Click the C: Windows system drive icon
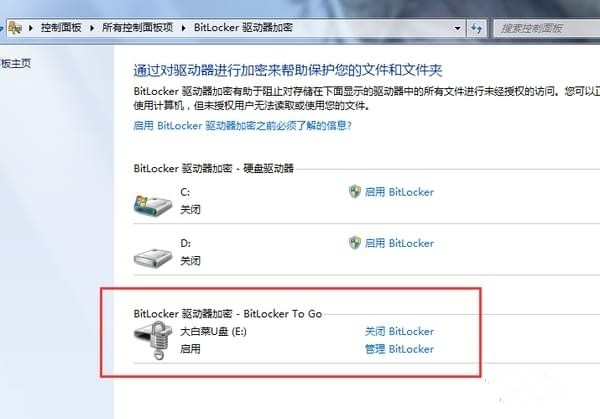This screenshot has width=600, height=419. point(153,204)
